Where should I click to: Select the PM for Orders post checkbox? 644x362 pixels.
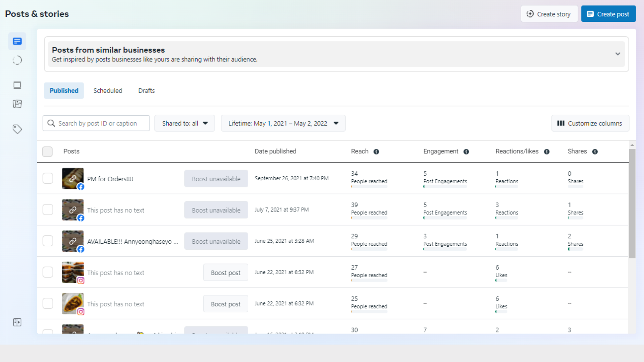click(48, 178)
